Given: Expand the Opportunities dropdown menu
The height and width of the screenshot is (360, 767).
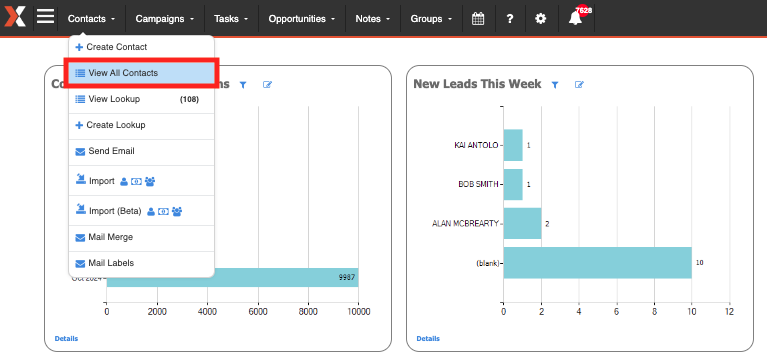Looking at the screenshot, I should click(302, 19).
